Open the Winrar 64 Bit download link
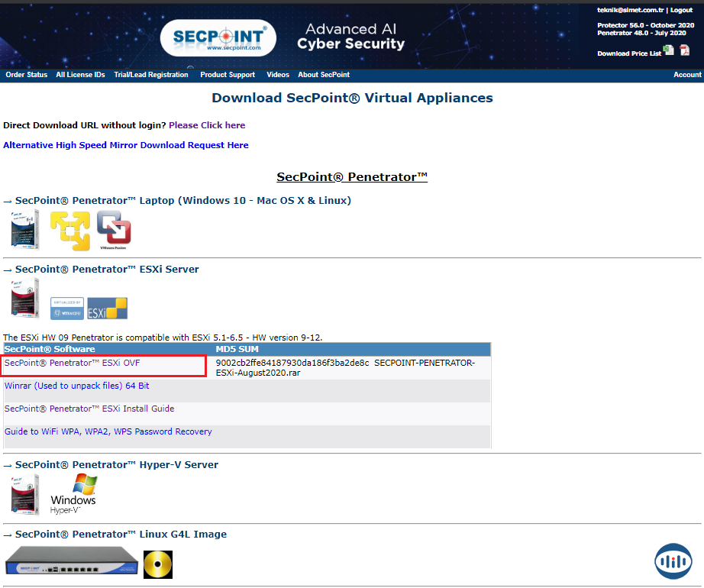This screenshot has height=588, width=704. (x=77, y=386)
